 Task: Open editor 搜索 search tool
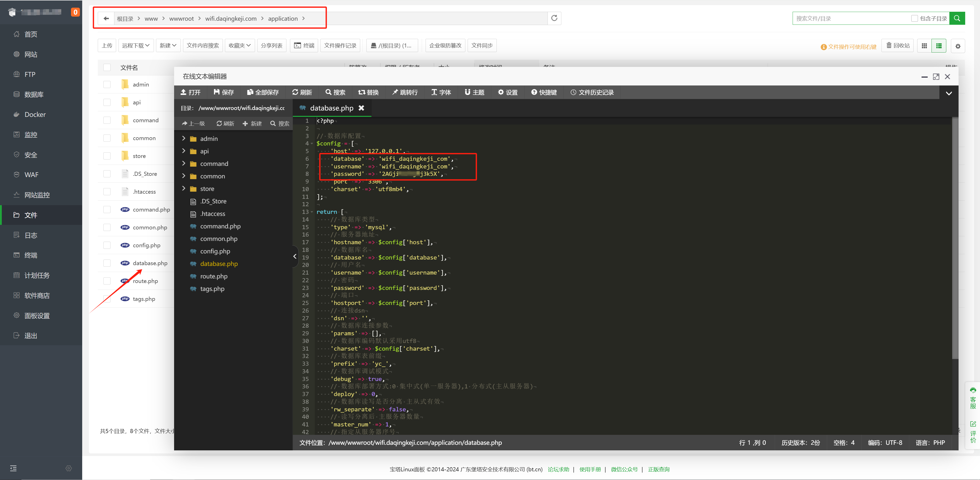(335, 92)
